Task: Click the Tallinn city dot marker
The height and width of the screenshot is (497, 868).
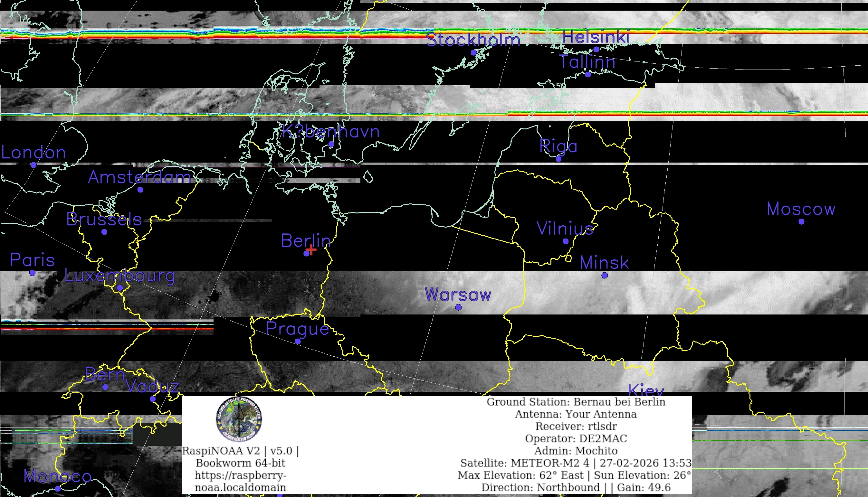Action: pyautogui.click(x=588, y=74)
